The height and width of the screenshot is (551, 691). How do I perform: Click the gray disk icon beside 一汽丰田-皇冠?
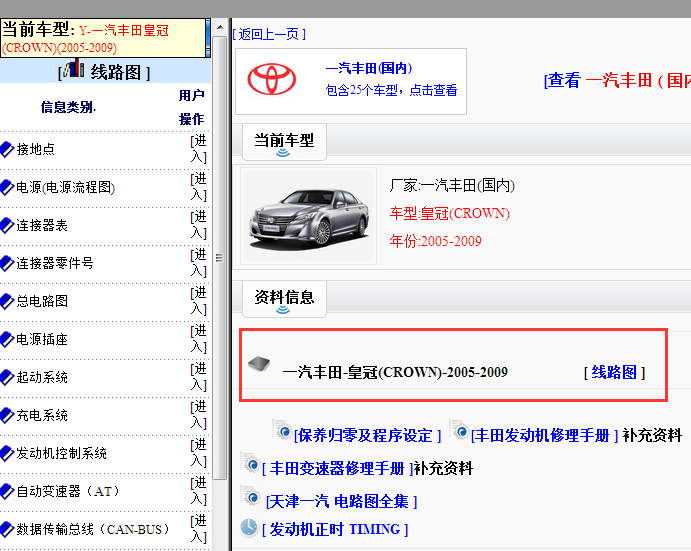pos(259,364)
